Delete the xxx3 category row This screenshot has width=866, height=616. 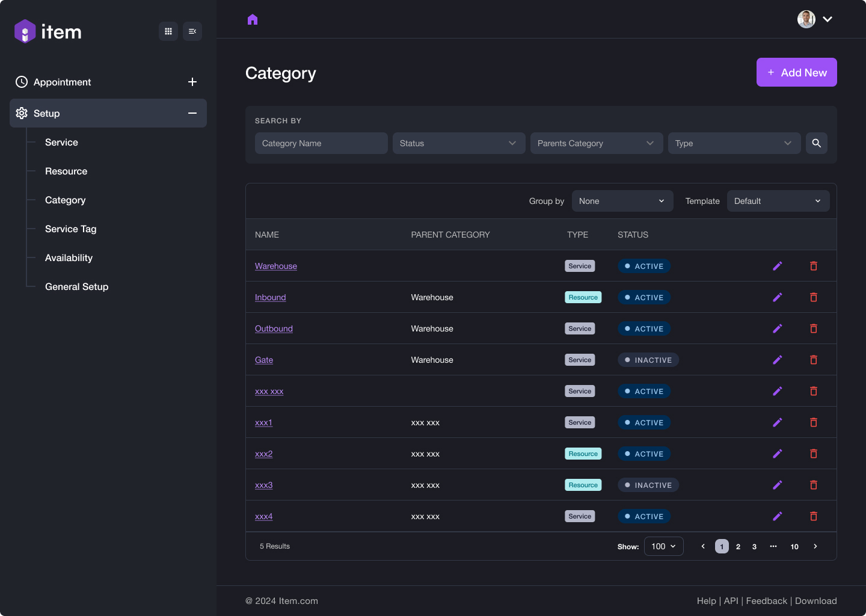tap(814, 485)
